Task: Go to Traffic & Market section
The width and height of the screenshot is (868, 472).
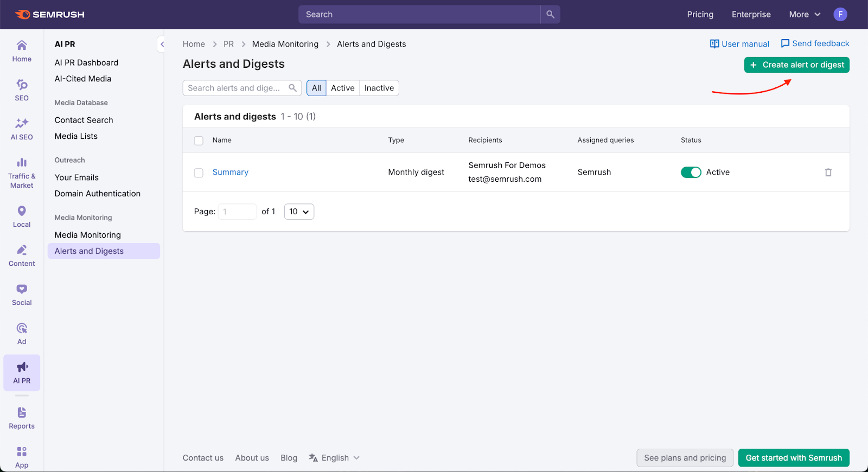Action: [x=22, y=173]
